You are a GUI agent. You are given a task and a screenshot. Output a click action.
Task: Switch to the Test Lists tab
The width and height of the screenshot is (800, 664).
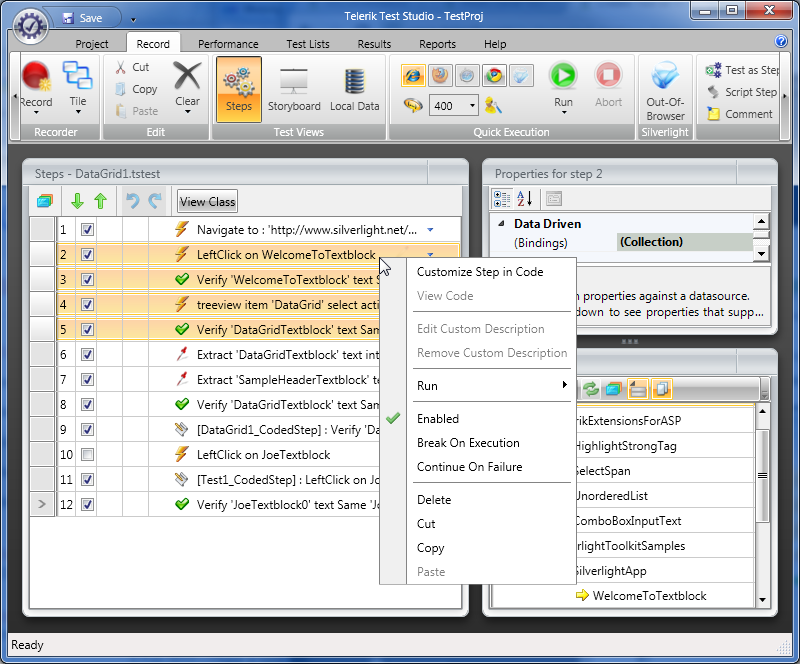pos(308,44)
